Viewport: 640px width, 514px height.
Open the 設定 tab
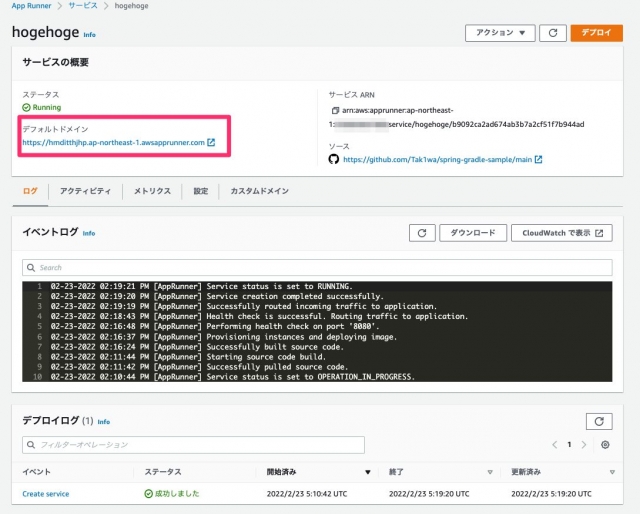point(200,191)
